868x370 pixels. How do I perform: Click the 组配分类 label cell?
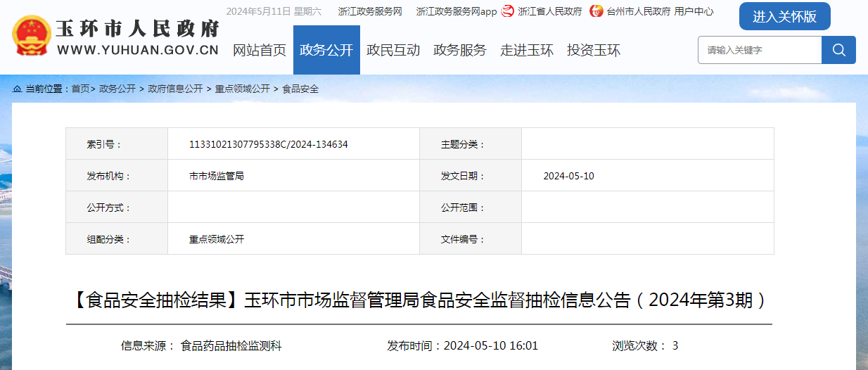point(117,238)
